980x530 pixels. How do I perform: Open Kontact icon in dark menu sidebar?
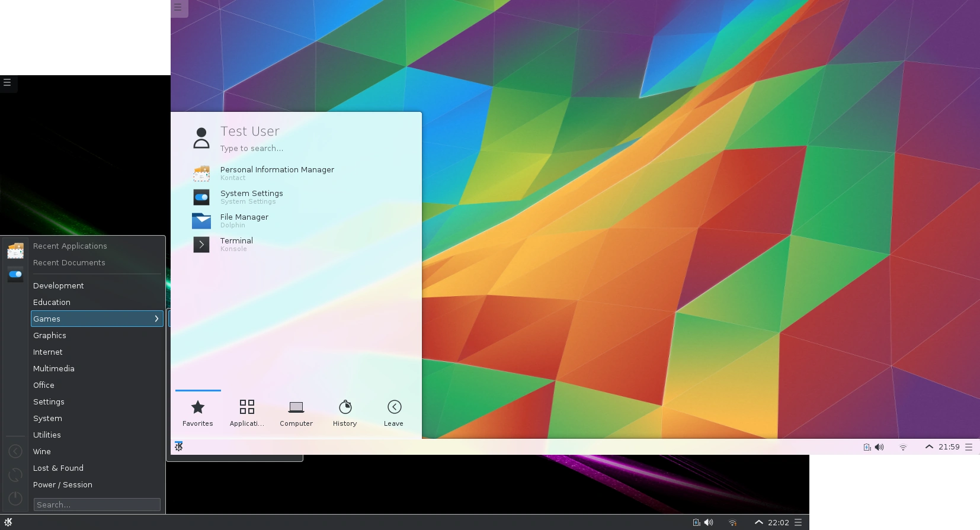click(x=15, y=250)
